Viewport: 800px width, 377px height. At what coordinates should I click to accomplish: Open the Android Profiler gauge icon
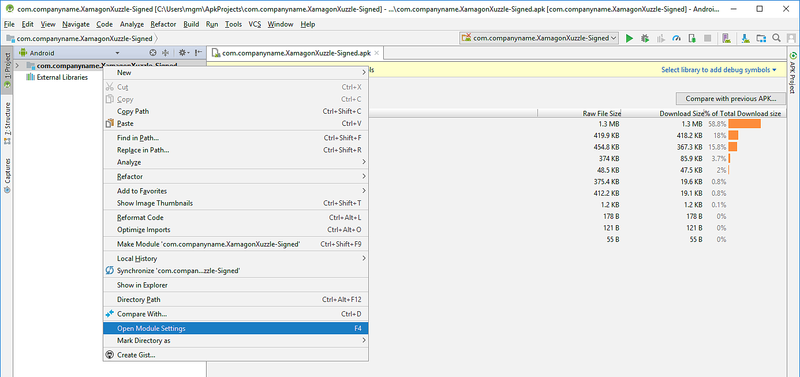[x=677, y=38]
